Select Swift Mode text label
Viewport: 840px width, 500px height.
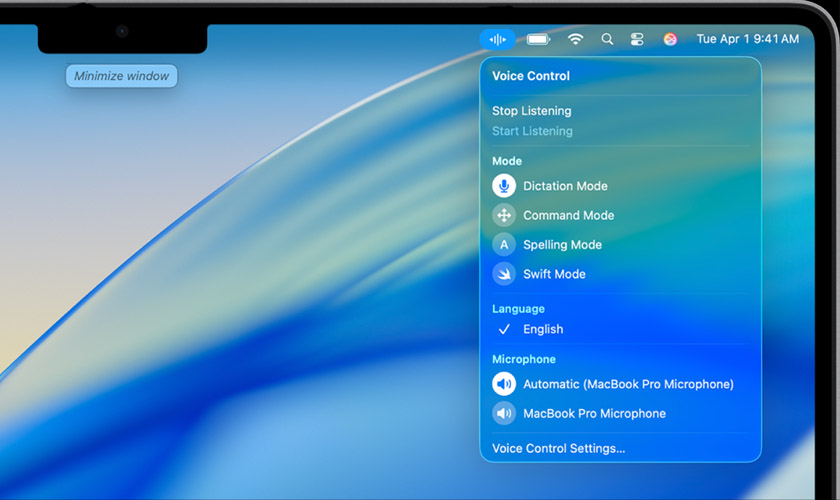(554, 274)
